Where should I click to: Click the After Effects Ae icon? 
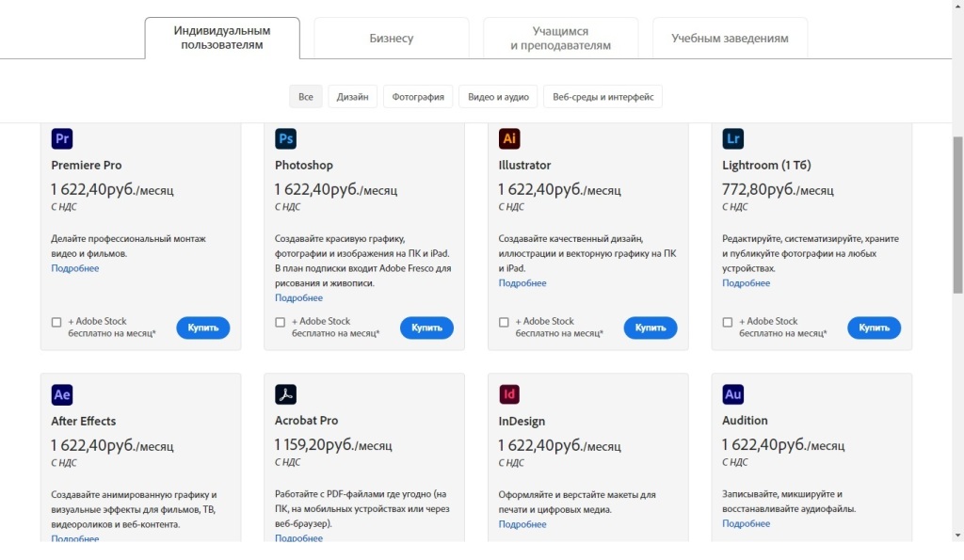click(62, 394)
